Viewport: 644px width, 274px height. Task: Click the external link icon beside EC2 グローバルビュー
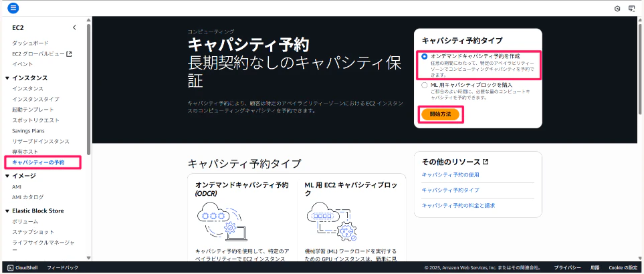click(x=69, y=53)
